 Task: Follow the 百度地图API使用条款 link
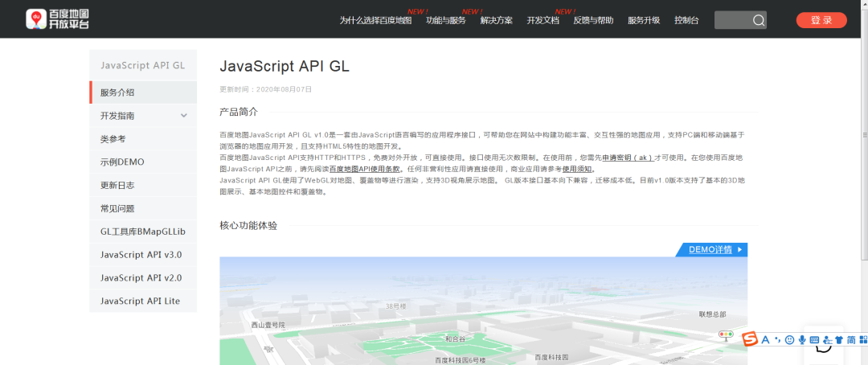pyautogui.click(x=365, y=170)
